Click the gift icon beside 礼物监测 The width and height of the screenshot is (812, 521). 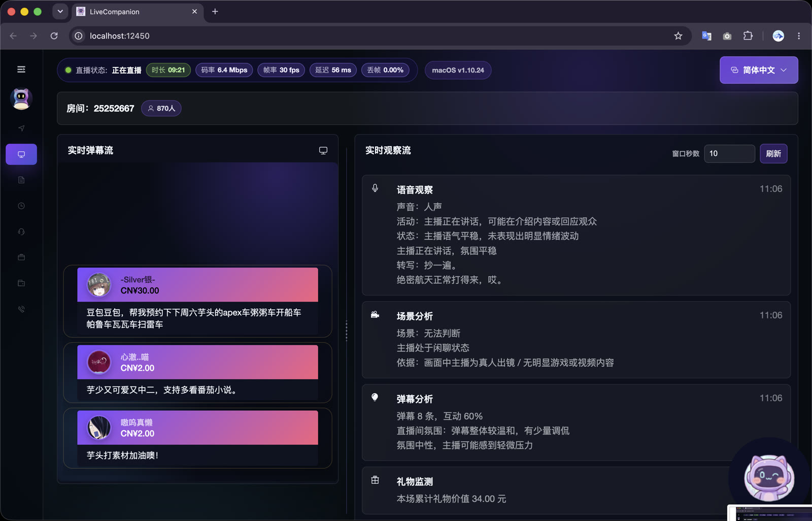tap(375, 480)
